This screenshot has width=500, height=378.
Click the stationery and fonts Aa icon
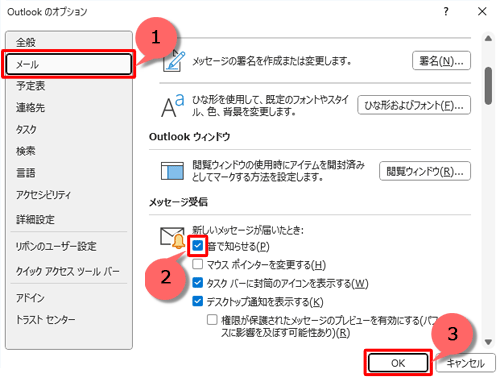[173, 105]
